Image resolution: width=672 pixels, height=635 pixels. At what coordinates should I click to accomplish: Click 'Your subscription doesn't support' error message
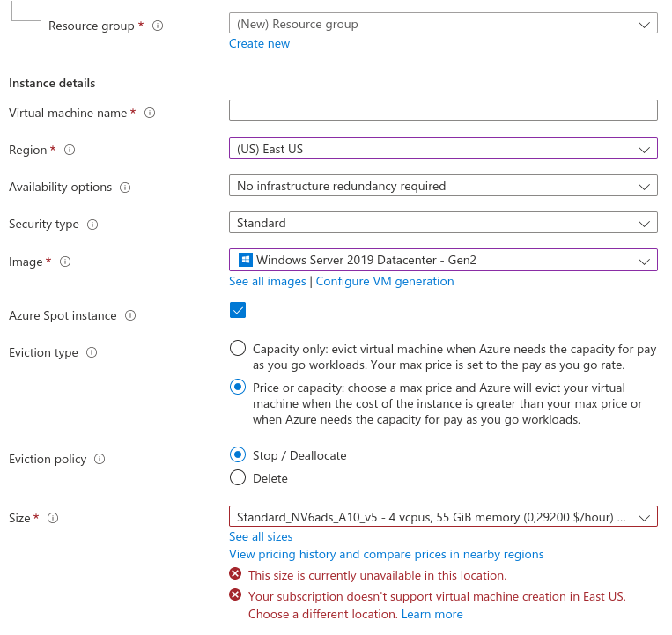pyautogui.click(x=437, y=605)
